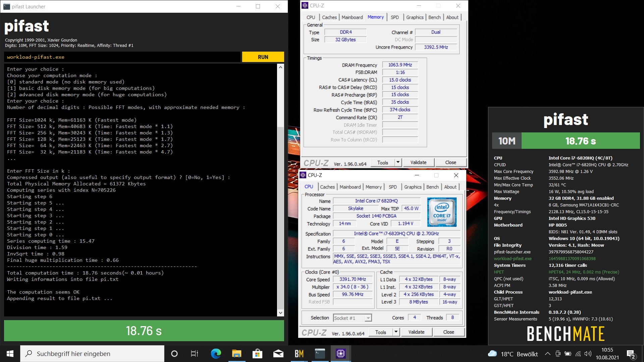Open Mail app from taskbar

pyautogui.click(x=278, y=354)
